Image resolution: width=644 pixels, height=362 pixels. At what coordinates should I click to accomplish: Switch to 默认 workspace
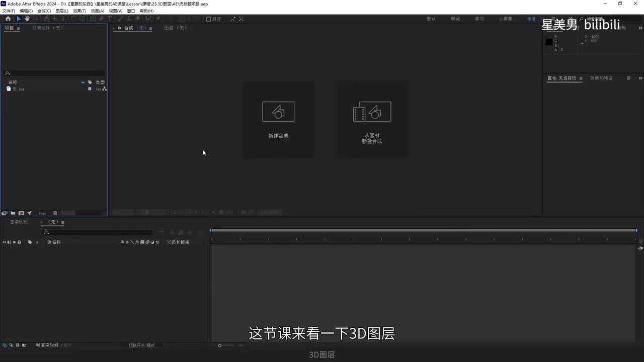431,19
